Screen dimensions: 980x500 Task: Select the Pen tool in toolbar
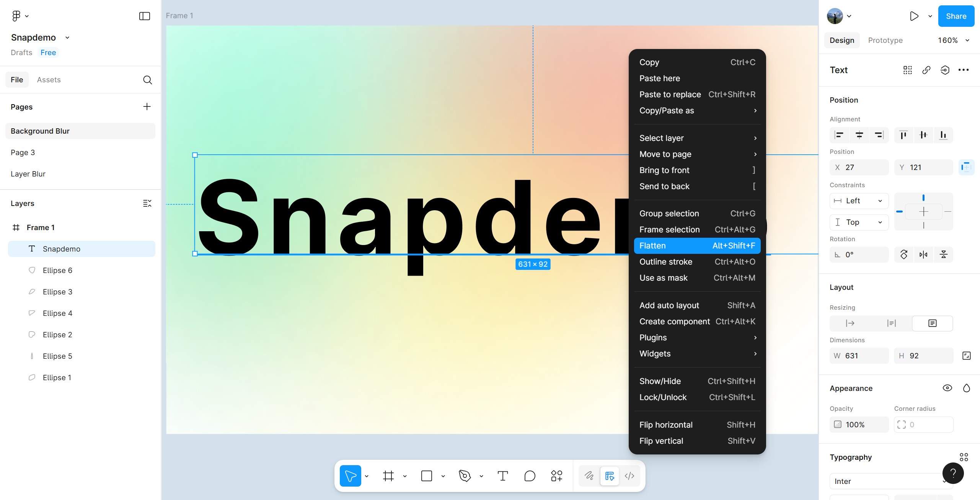point(465,476)
